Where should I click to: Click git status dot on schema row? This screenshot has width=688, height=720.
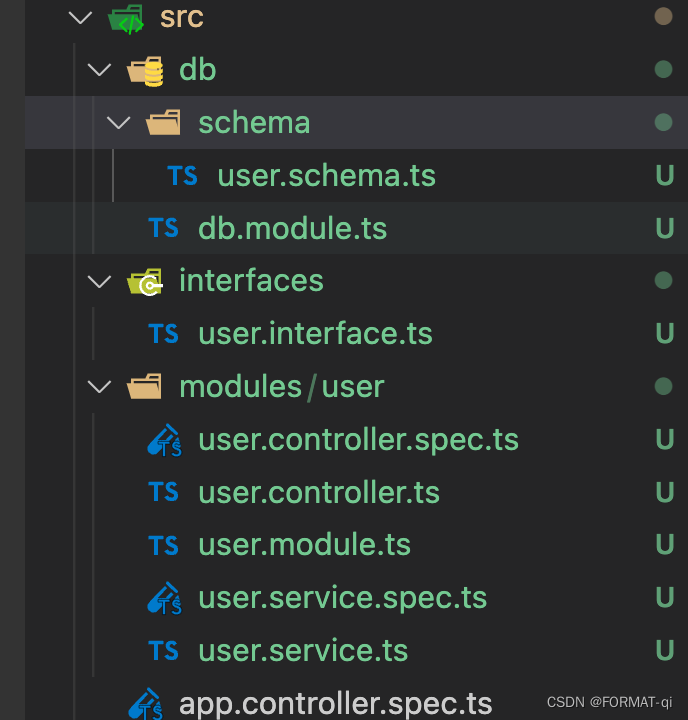[x=663, y=122]
